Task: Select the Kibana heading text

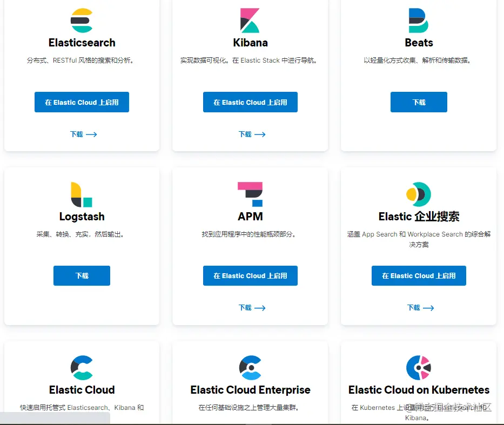Action: 250,43
